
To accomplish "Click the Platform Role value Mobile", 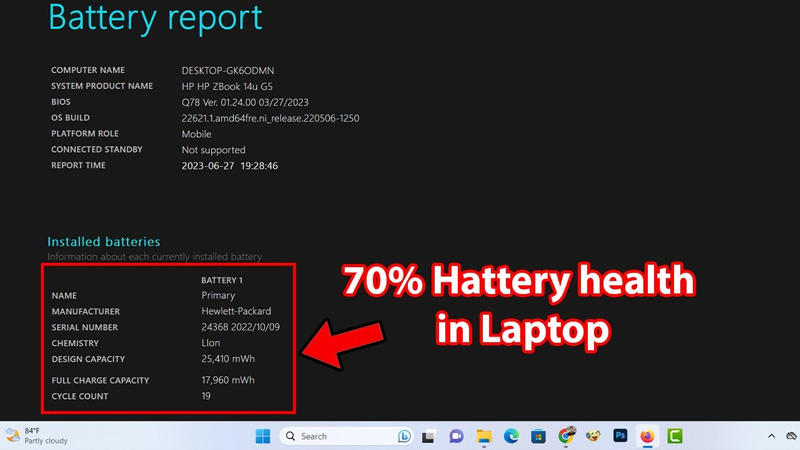I will click(196, 134).
